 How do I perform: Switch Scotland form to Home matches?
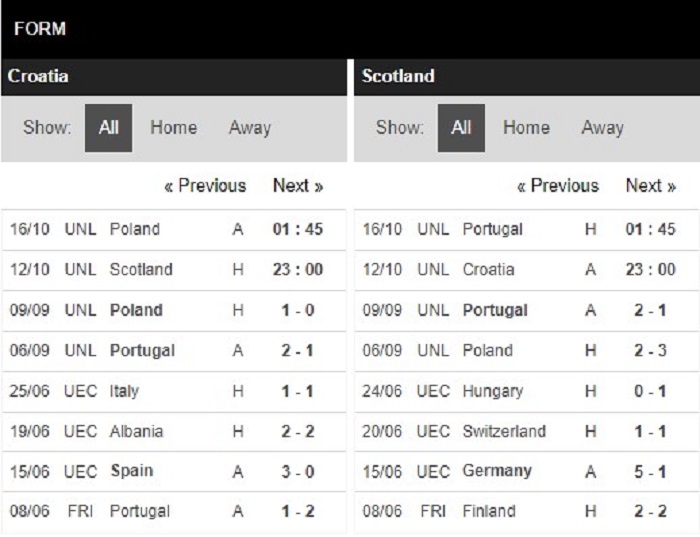[526, 128]
